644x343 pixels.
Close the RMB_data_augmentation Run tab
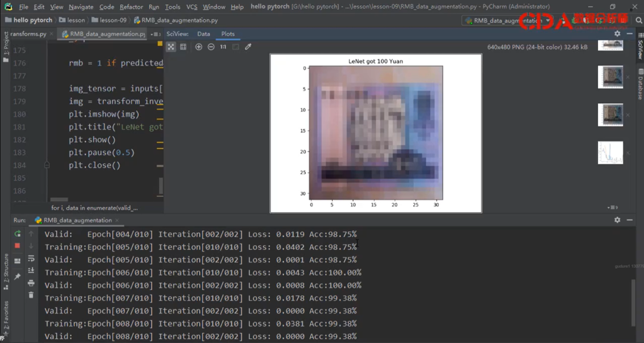tap(117, 221)
